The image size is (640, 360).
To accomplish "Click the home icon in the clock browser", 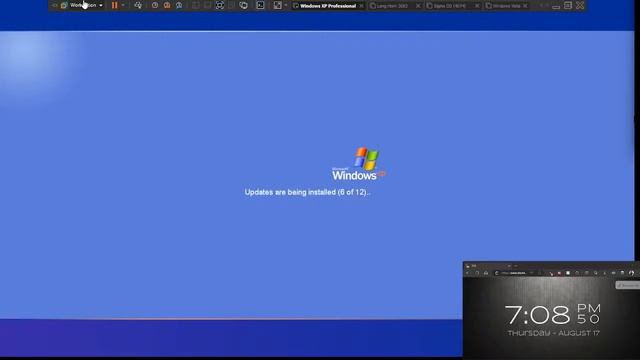I will coord(486,273).
